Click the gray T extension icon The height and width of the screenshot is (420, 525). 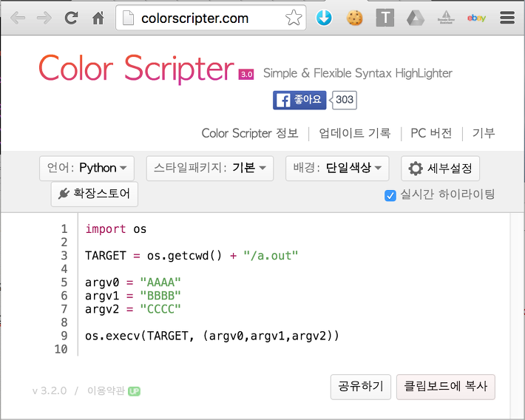click(x=385, y=18)
